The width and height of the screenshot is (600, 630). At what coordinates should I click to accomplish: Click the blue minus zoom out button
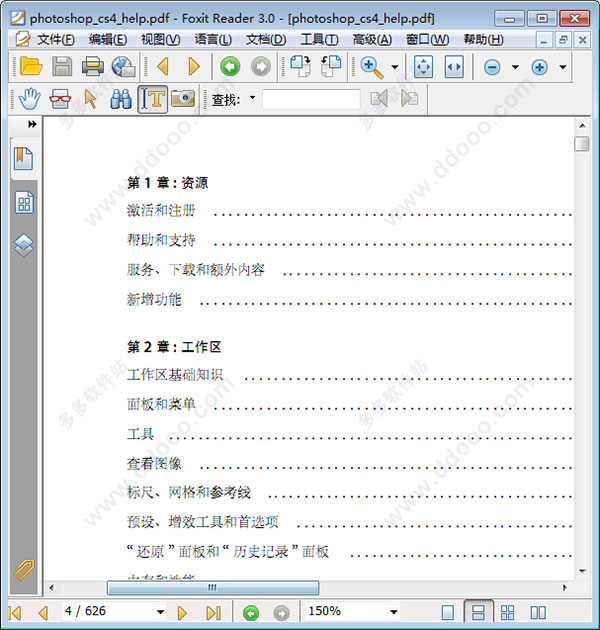click(492, 67)
